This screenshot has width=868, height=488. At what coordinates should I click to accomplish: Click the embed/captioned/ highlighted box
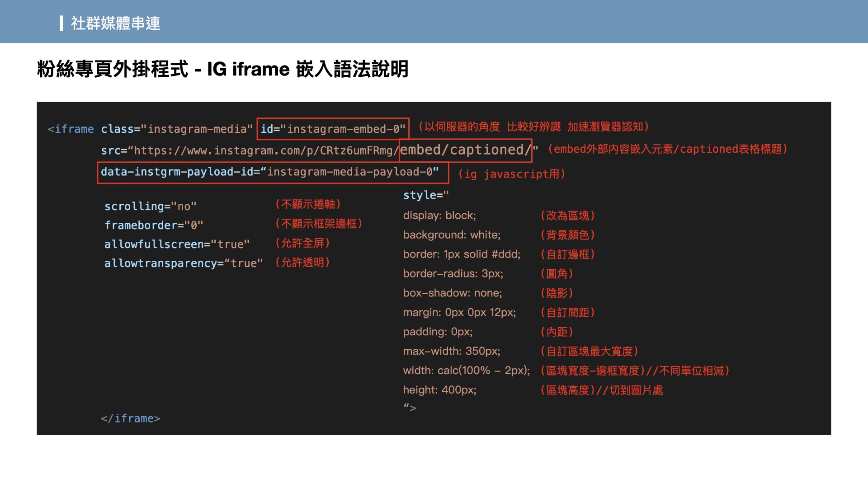point(466,150)
